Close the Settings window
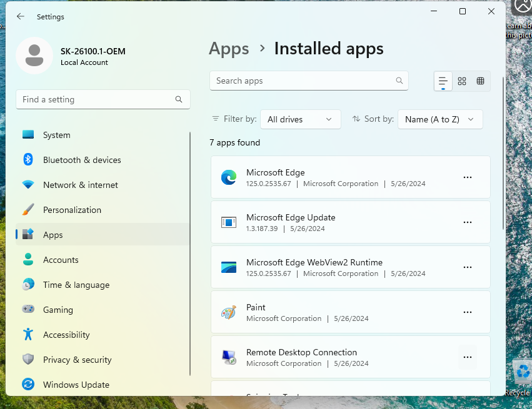 pos(491,11)
